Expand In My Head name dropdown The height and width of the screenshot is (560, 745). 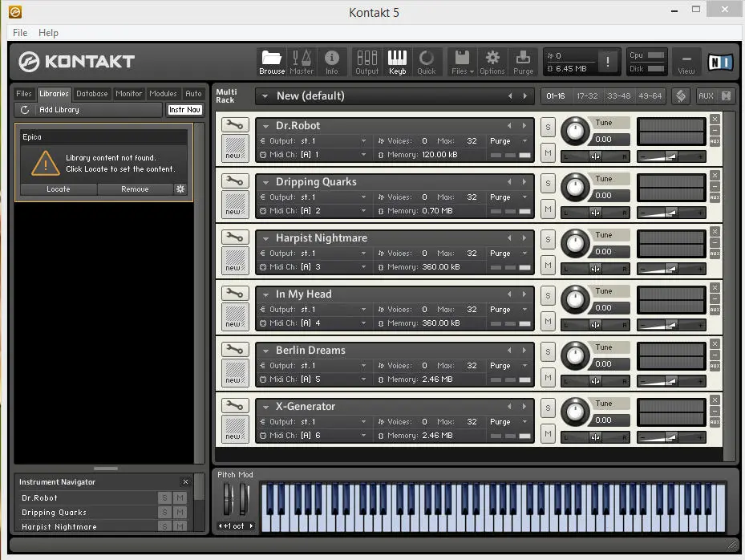[x=266, y=294]
